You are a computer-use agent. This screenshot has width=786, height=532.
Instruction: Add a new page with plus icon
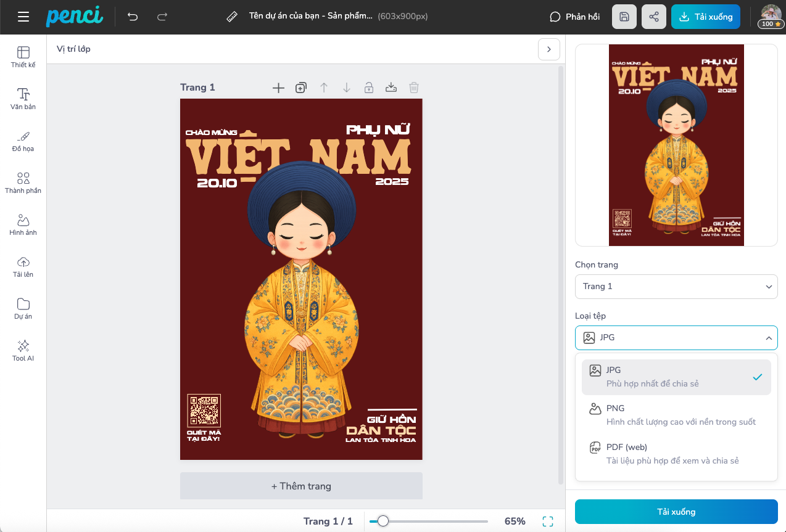pyautogui.click(x=278, y=88)
